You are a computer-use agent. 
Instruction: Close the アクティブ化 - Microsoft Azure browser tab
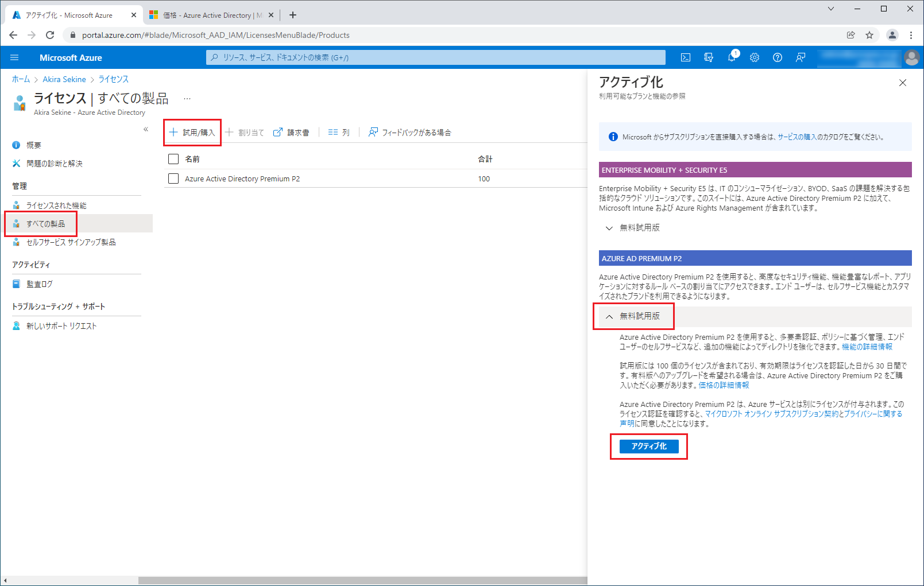134,15
